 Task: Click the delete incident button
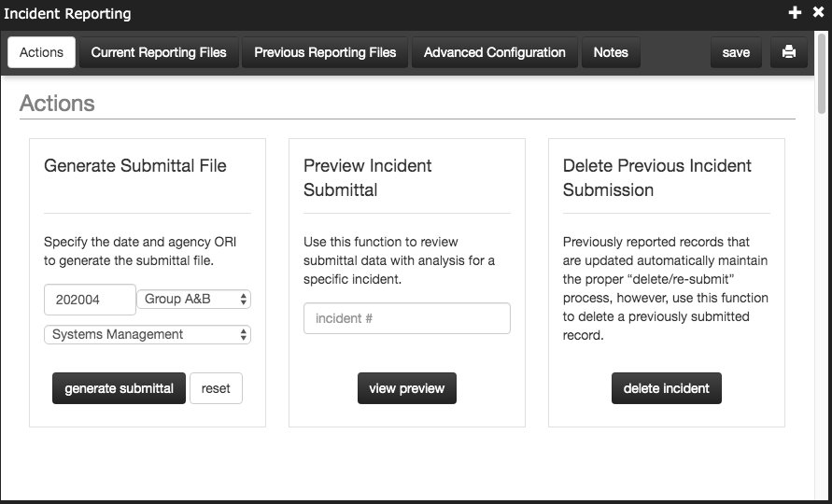tap(667, 388)
